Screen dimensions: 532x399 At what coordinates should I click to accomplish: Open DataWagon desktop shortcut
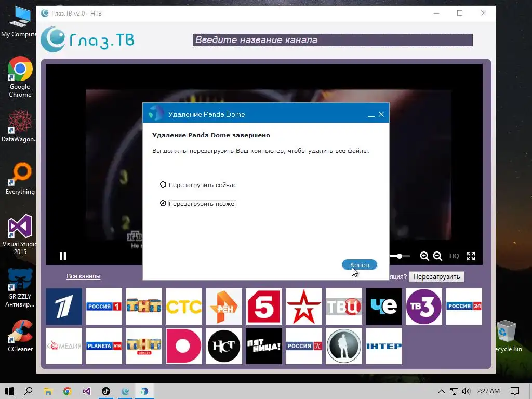point(20,126)
